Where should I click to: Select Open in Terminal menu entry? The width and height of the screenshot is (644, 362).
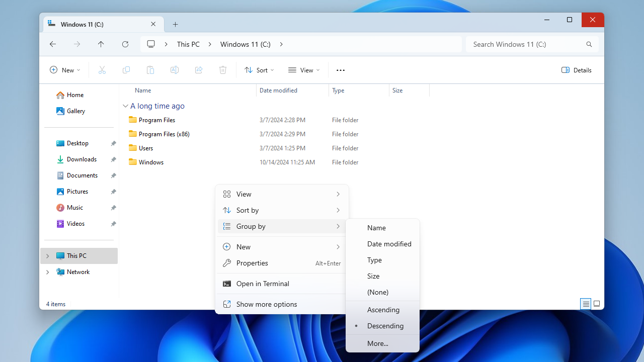click(263, 284)
